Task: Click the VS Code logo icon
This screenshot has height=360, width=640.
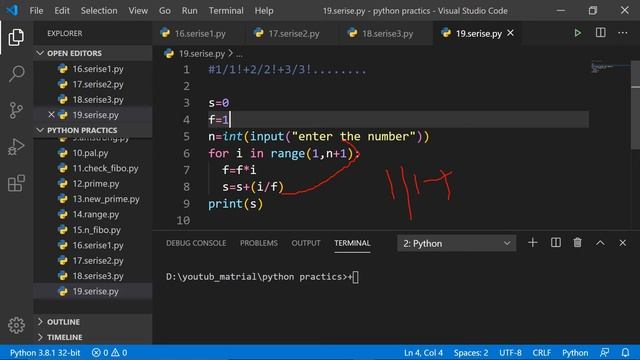Action: (x=12, y=10)
